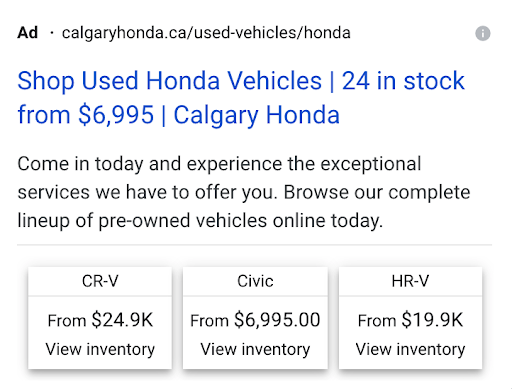Select the CR-V card title
The width and height of the screenshot is (512, 389).
pyautogui.click(x=100, y=281)
